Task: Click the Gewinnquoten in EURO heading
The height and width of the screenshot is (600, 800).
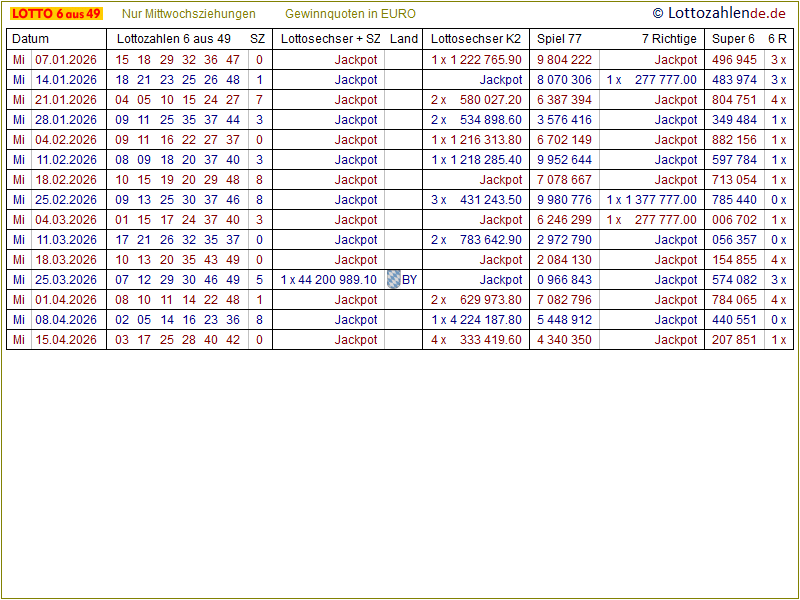Action: 350,14
